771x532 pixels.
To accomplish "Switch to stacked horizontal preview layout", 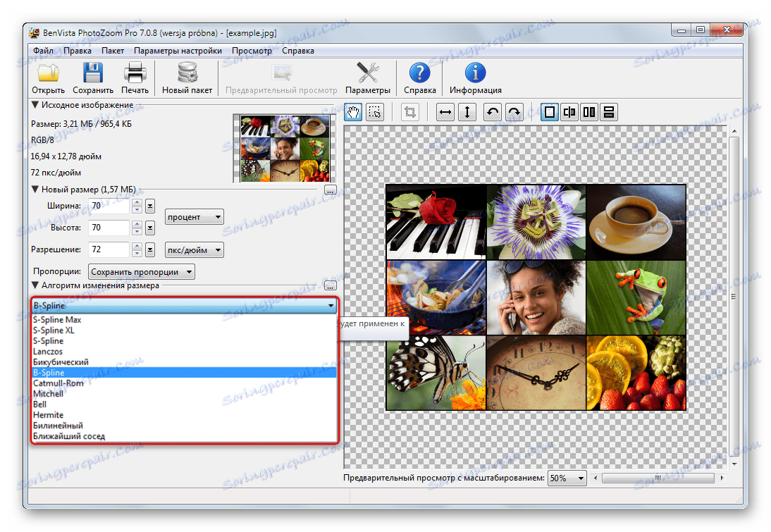I will pyautogui.click(x=608, y=112).
